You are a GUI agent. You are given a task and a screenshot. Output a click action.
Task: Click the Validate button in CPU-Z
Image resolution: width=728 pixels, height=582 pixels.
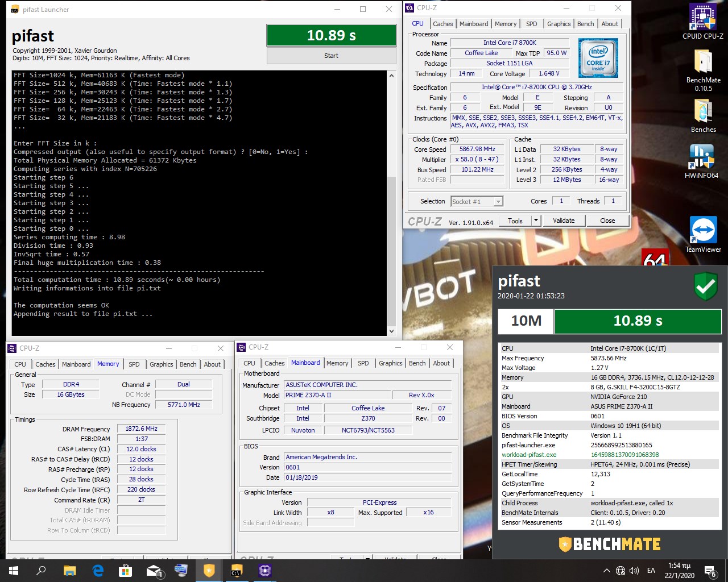564,221
